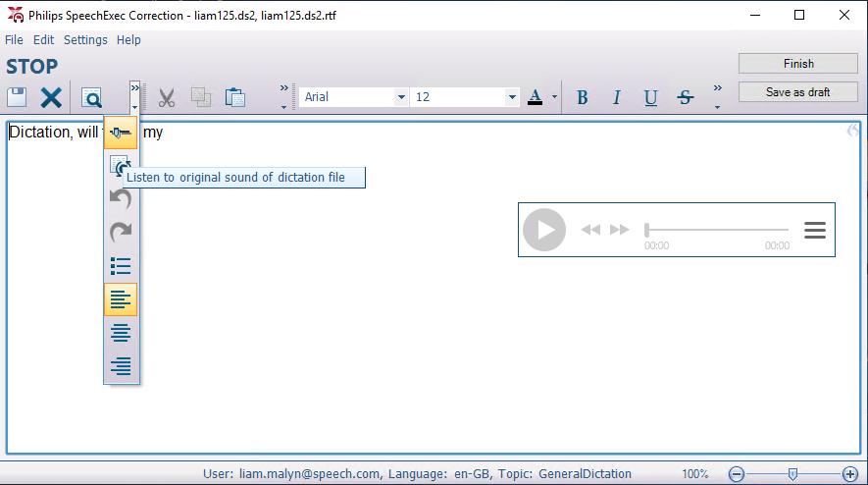Image resolution: width=868 pixels, height=485 pixels.
Task: Toggle Italic formatting
Action: (x=616, y=97)
